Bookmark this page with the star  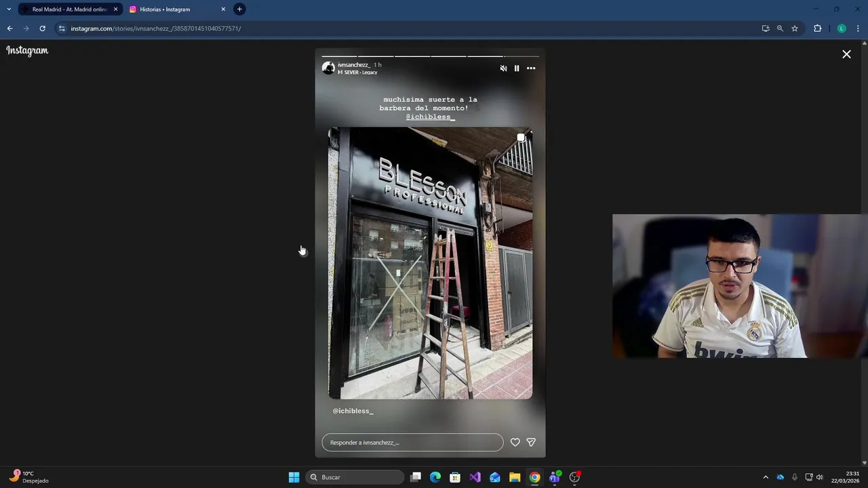point(795,28)
